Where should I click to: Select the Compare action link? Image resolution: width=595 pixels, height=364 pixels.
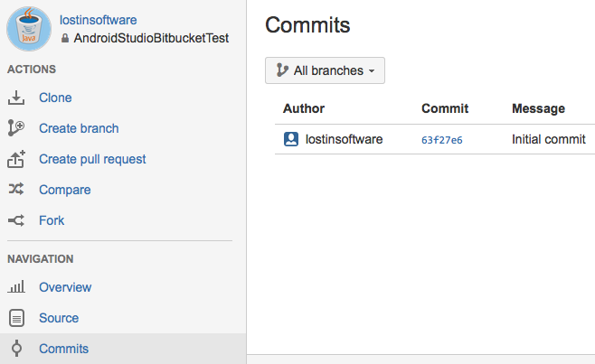click(x=64, y=190)
